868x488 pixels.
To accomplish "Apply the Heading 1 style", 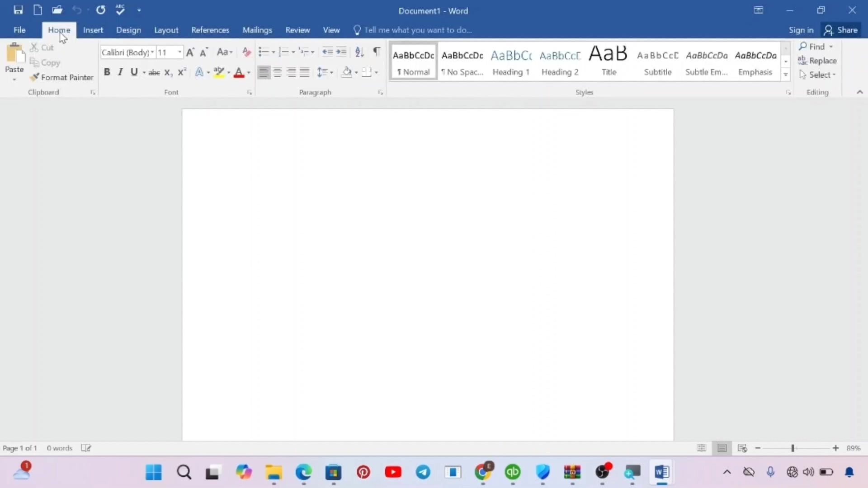I will 511,61.
